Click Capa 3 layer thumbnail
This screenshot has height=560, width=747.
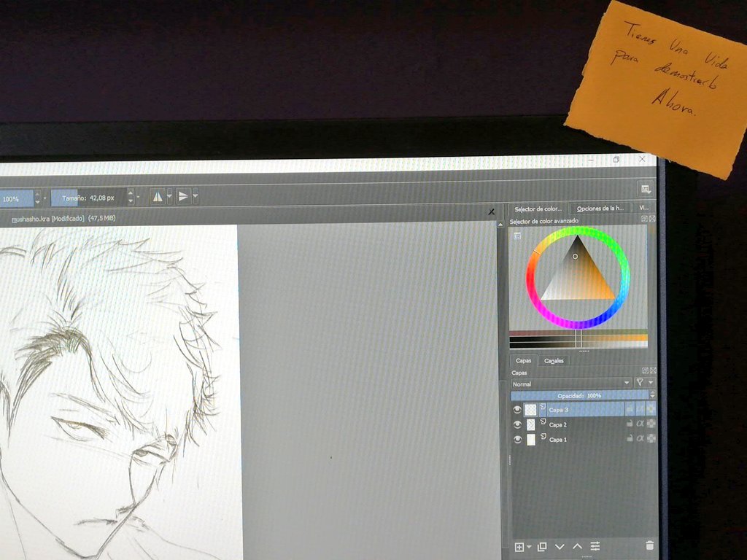click(530, 410)
